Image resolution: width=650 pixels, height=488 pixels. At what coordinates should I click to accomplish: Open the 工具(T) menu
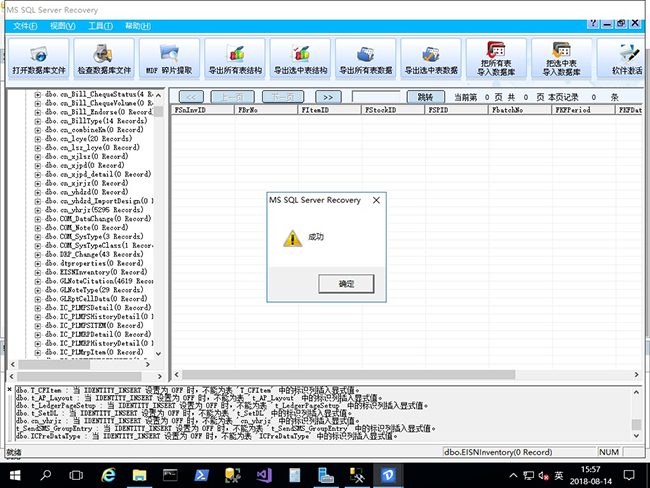[x=99, y=25]
